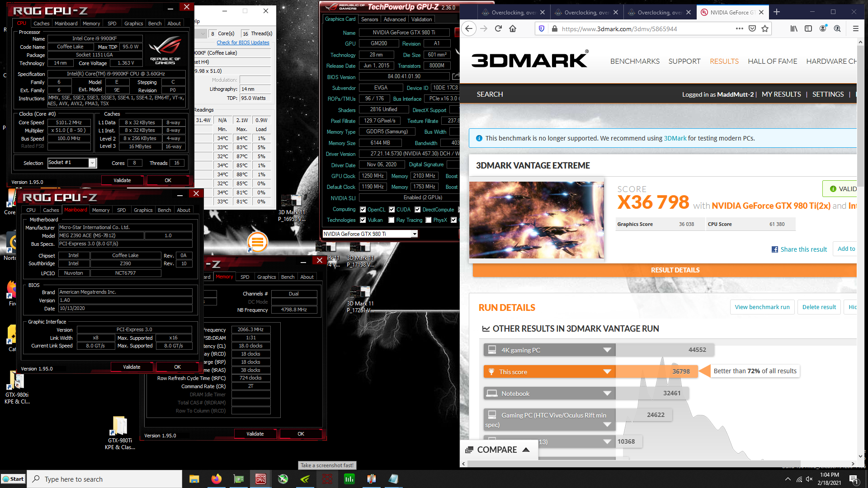Show hidden tray icons
Image resolution: width=868 pixels, height=488 pixels.
(788, 479)
